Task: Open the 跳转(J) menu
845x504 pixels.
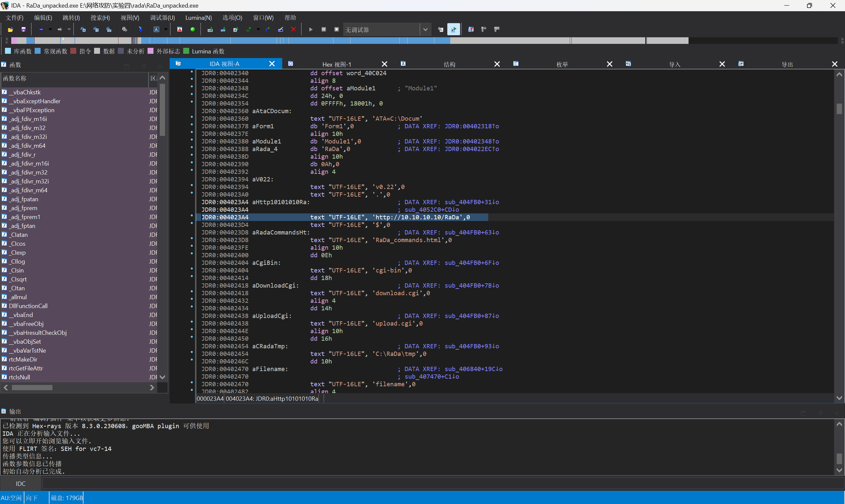Action: point(71,18)
